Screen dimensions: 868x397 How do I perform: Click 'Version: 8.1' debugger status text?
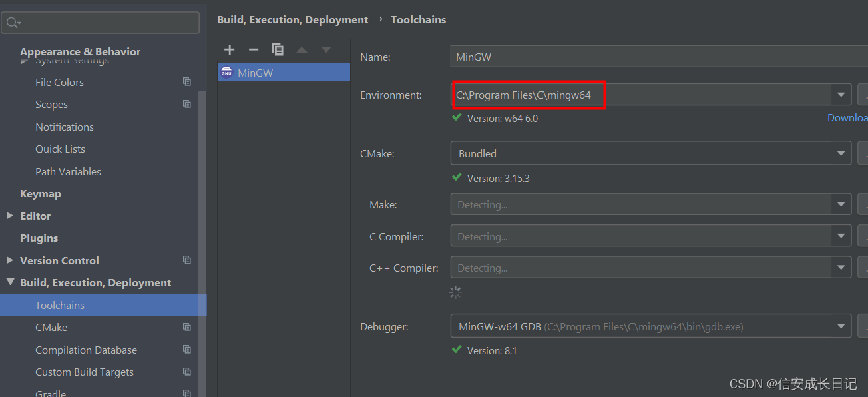492,350
